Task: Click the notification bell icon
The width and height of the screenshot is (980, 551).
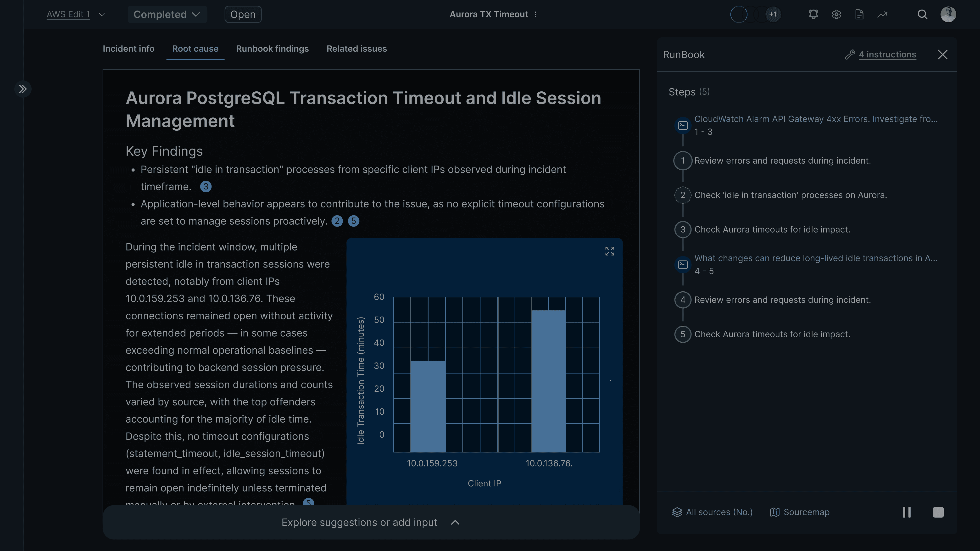Action: click(x=813, y=14)
